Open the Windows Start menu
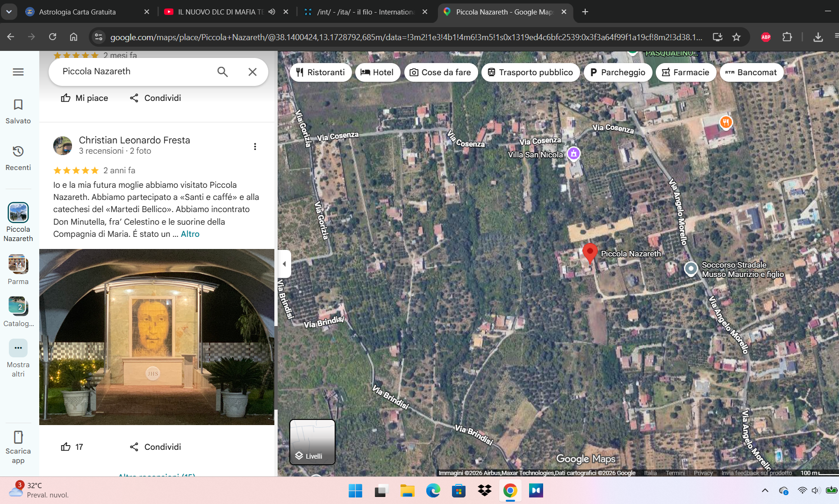839x504 pixels. (355, 490)
